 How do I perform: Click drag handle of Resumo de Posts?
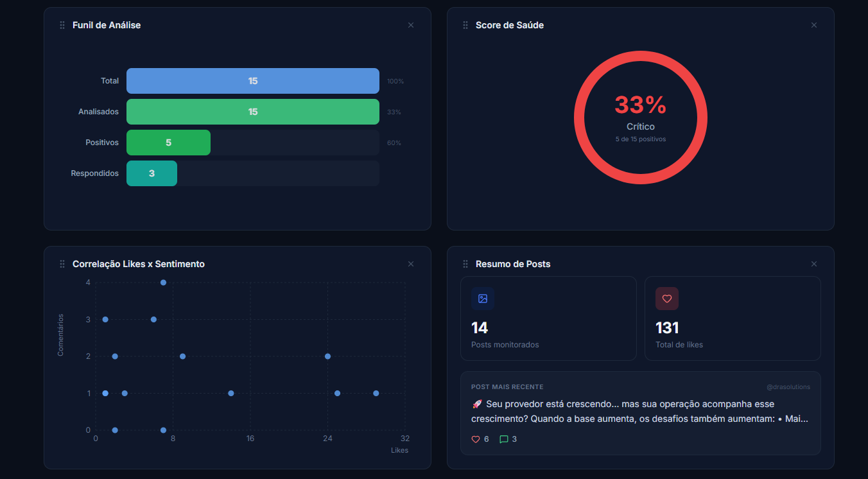point(465,264)
